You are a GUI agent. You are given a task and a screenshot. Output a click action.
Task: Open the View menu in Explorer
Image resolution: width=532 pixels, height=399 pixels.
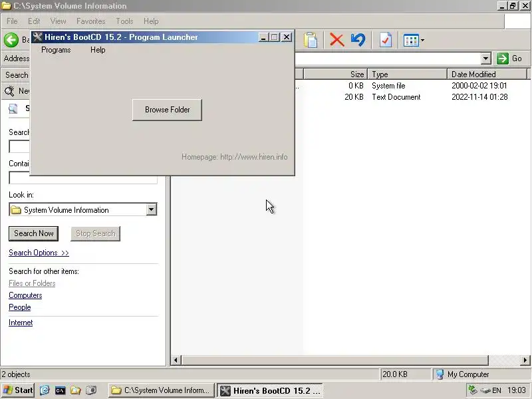pos(59,21)
